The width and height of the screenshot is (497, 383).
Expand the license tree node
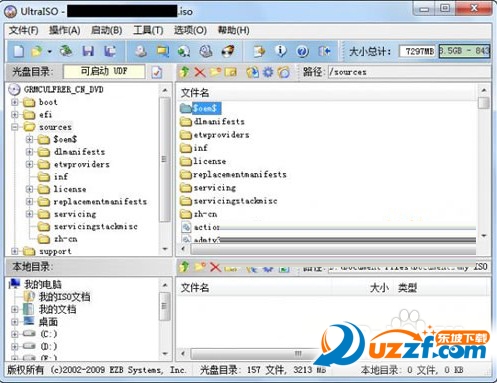(x=29, y=189)
